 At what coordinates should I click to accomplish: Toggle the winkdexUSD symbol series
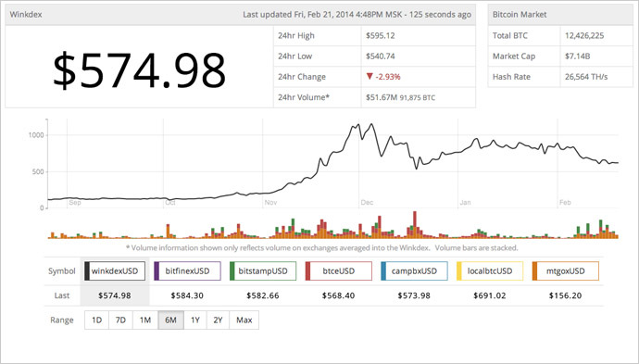coord(115,271)
